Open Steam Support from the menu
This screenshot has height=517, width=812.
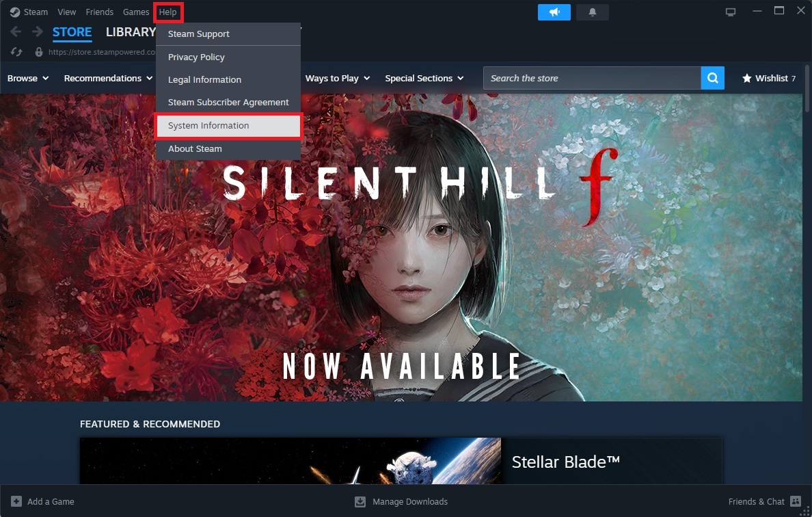pos(198,34)
